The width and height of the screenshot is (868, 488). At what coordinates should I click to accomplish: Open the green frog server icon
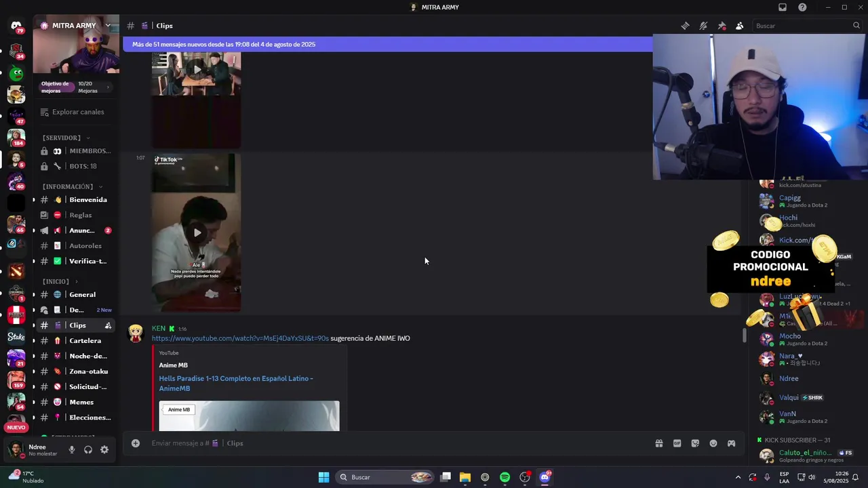[16, 73]
